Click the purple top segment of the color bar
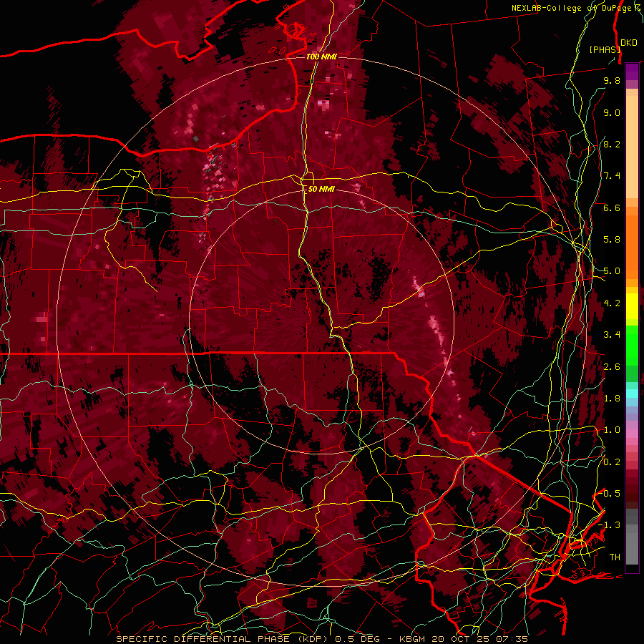644x644 pixels. click(x=632, y=72)
